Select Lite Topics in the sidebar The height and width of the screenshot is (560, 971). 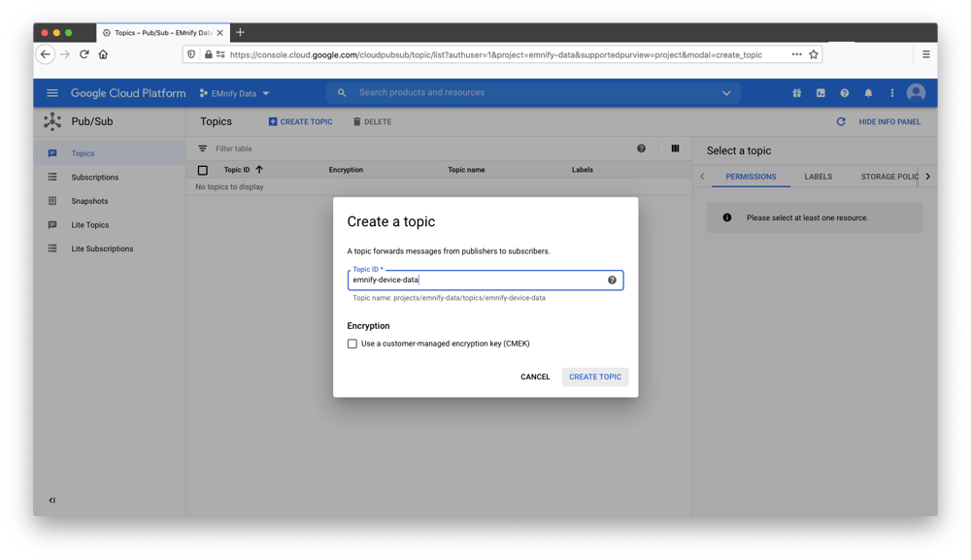[x=110, y=224]
